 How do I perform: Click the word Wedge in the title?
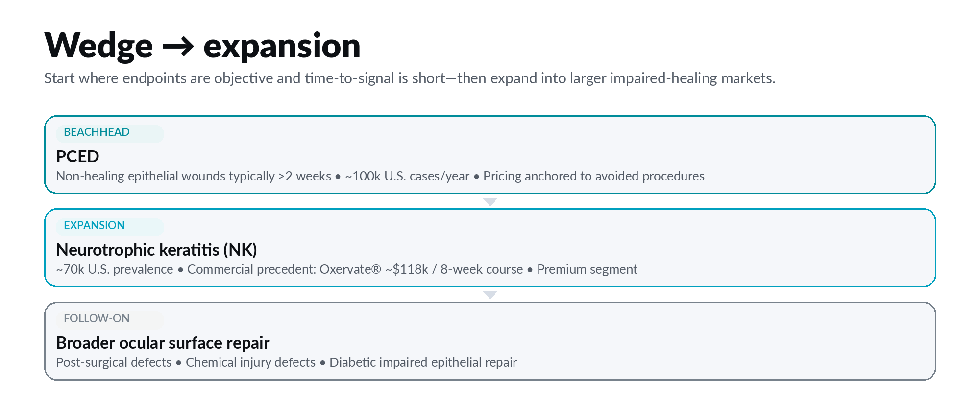pyautogui.click(x=98, y=46)
